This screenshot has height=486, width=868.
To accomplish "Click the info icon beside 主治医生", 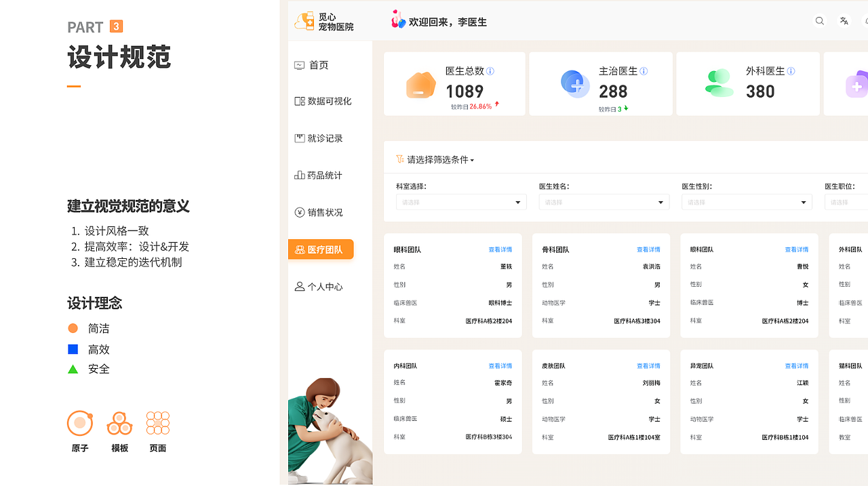I will [644, 70].
